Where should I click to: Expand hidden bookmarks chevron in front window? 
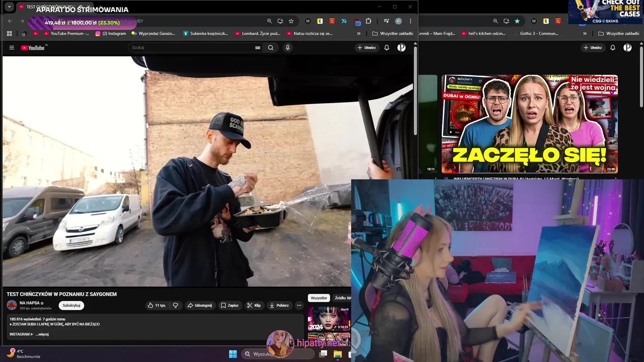click(359, 34)
